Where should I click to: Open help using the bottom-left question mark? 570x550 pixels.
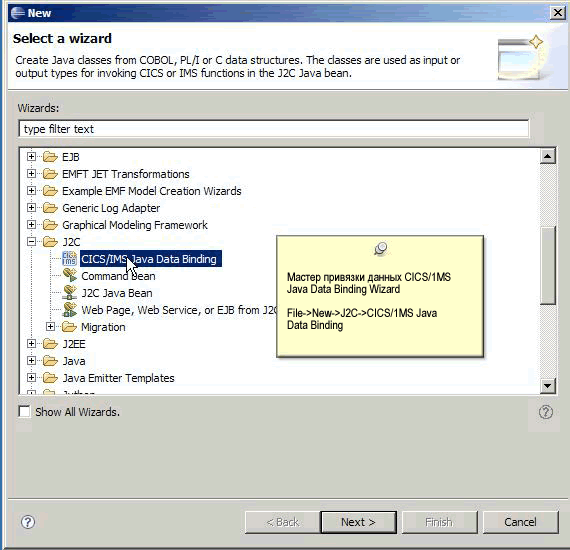pos(28,522)
